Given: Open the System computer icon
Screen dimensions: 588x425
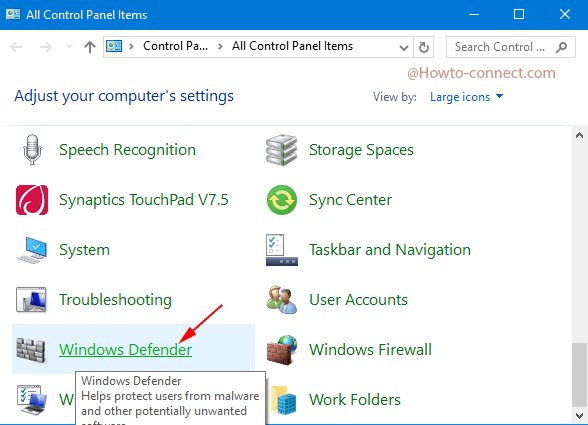Looking at the screenshot, I should [32, 250].
